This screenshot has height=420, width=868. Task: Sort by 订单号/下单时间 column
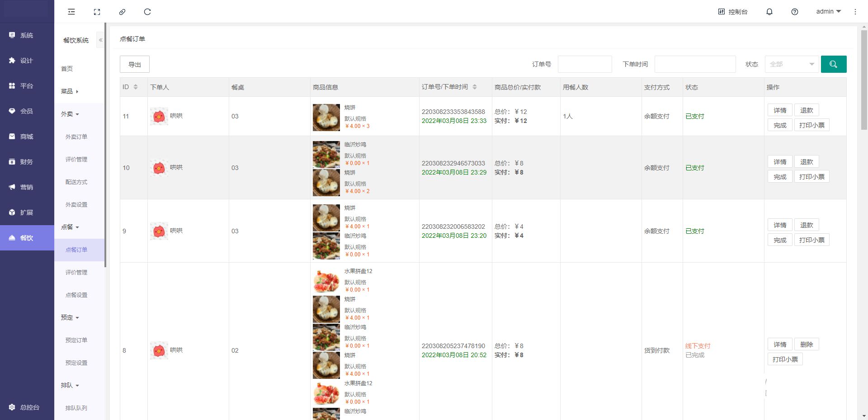click(x=474, y=87)
